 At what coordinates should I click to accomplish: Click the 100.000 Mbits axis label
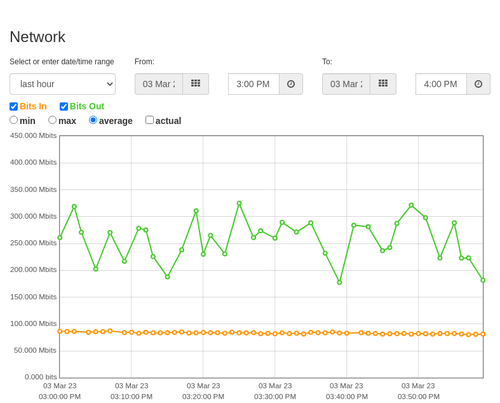point(33,324)
